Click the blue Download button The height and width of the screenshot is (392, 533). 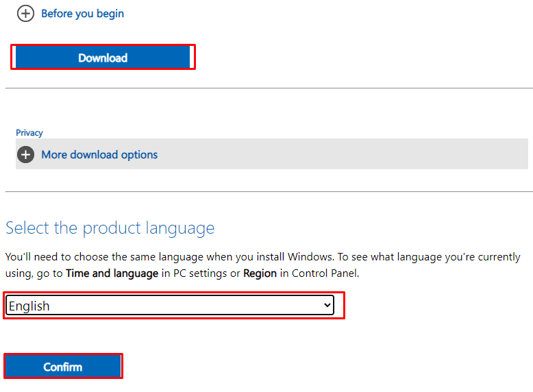[103, 58]
